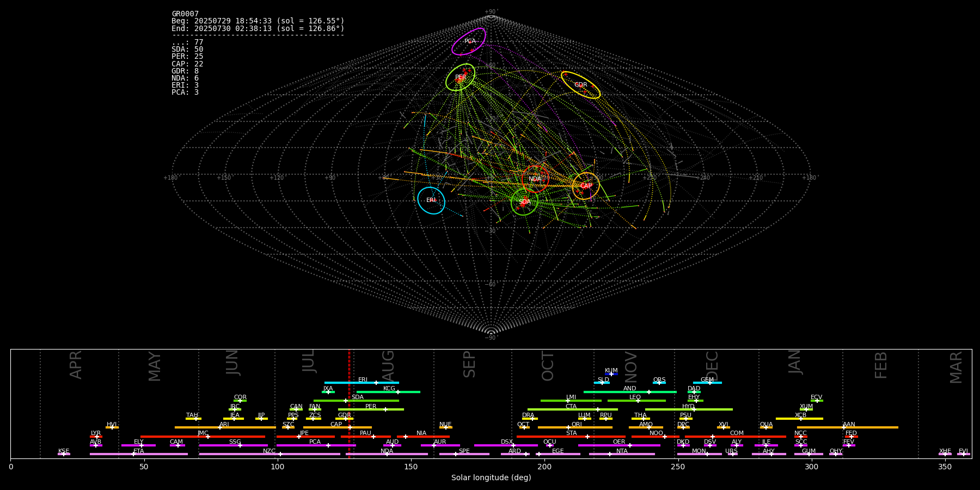Click the 'PCA: 3' legend entry
Viewport: 980px width, 490px height.
click(x=185, y=92)
